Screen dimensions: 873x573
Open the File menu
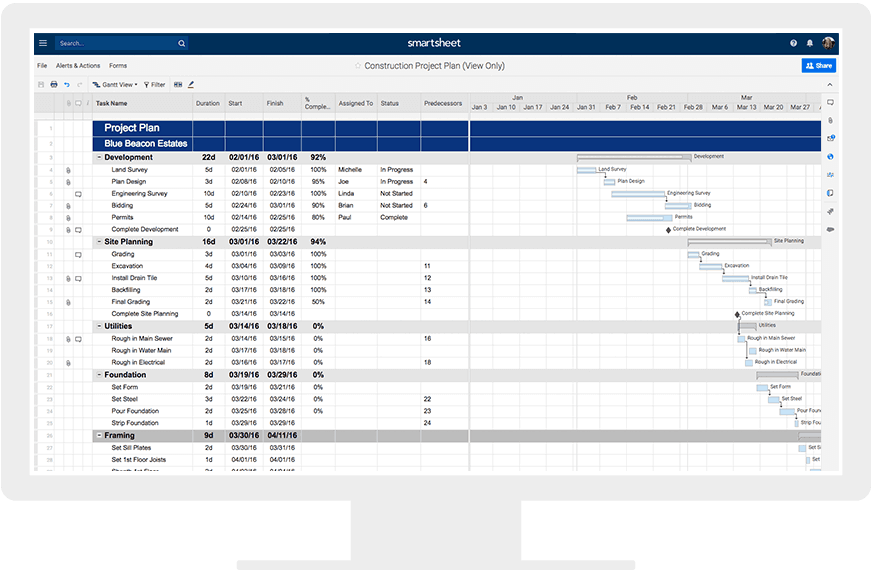click(42, 66)
